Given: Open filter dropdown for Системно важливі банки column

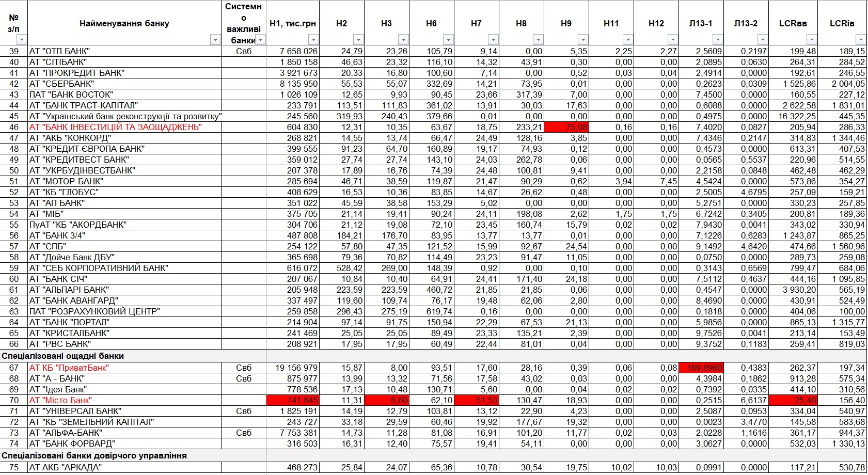Looking at the screenshot, I should pyautogui.click(x=261, y=40).
